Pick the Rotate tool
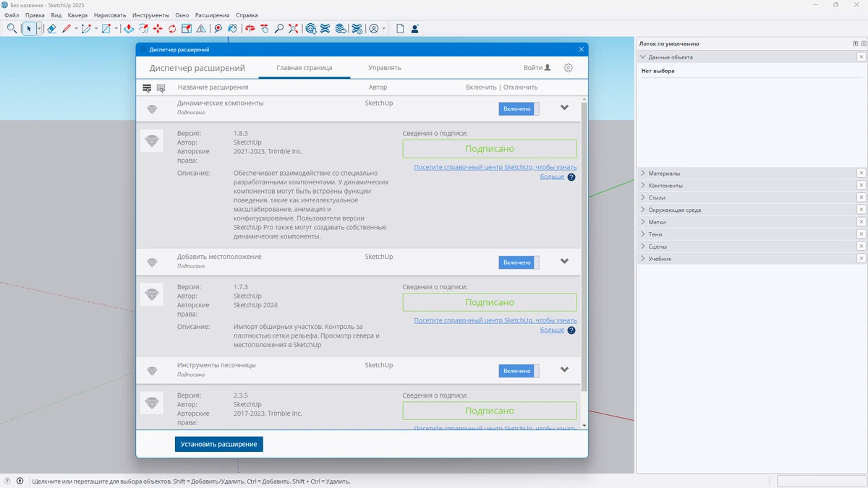Viewport: 868px width, 488px height. pyautogui.click(x=172, y=29)
